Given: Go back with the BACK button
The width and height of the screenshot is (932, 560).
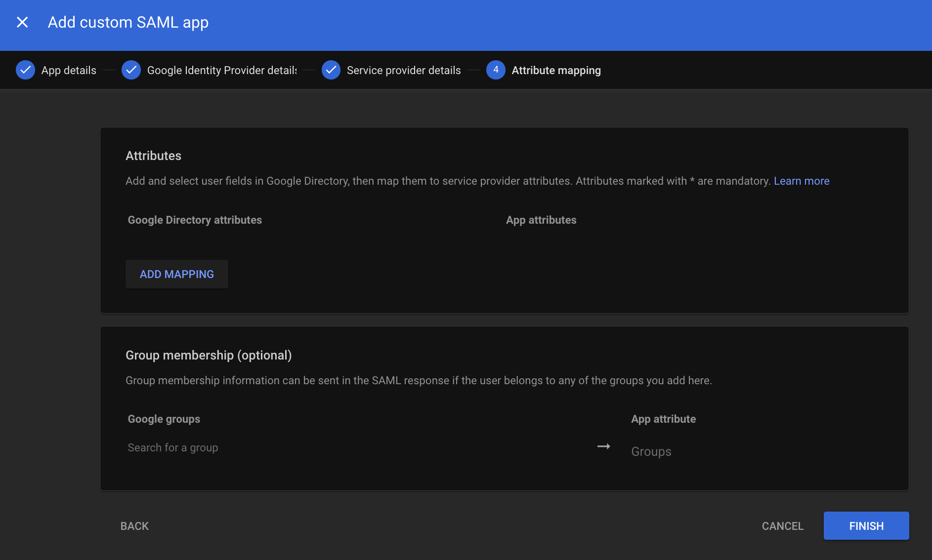Looking at the screenshot, I should pos(134,526).
